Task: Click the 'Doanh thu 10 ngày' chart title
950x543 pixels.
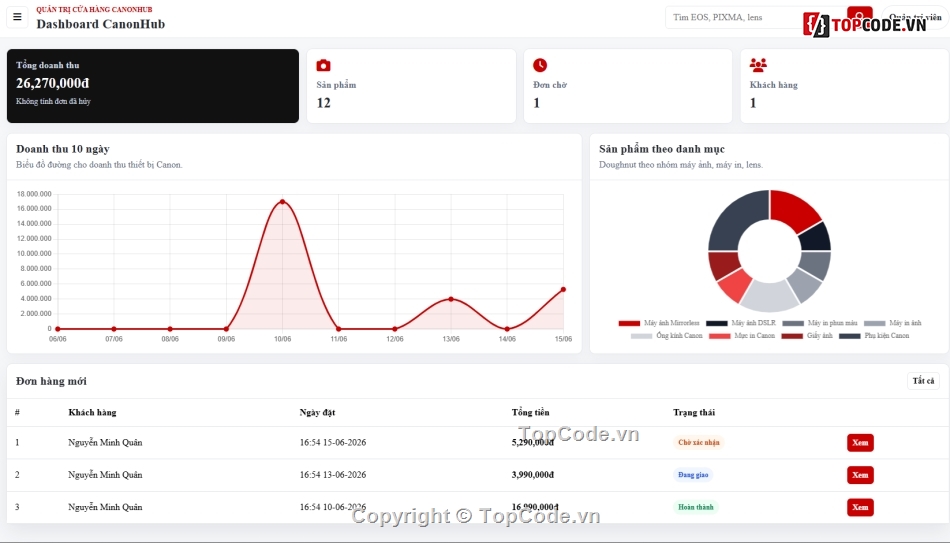Action: (63, 148)
